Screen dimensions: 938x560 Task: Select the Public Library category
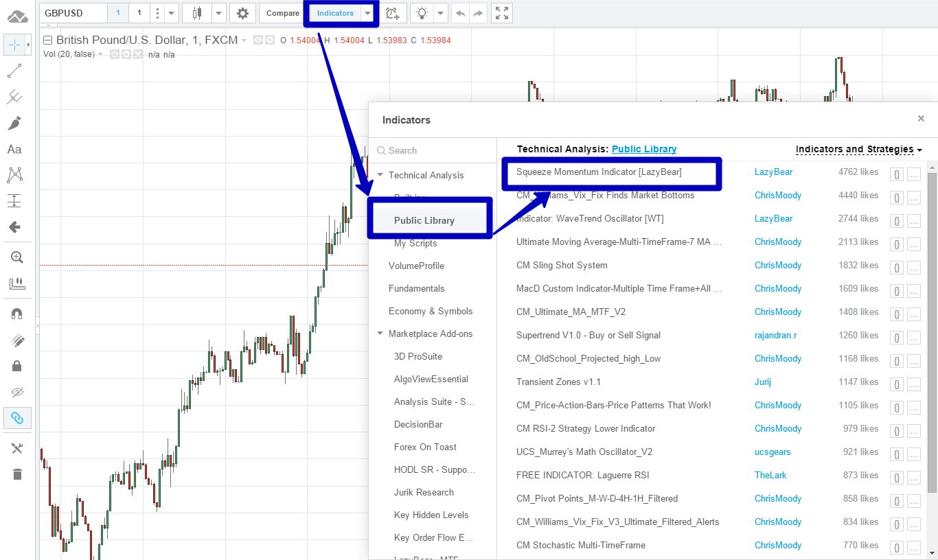click(x=424, y=220)
